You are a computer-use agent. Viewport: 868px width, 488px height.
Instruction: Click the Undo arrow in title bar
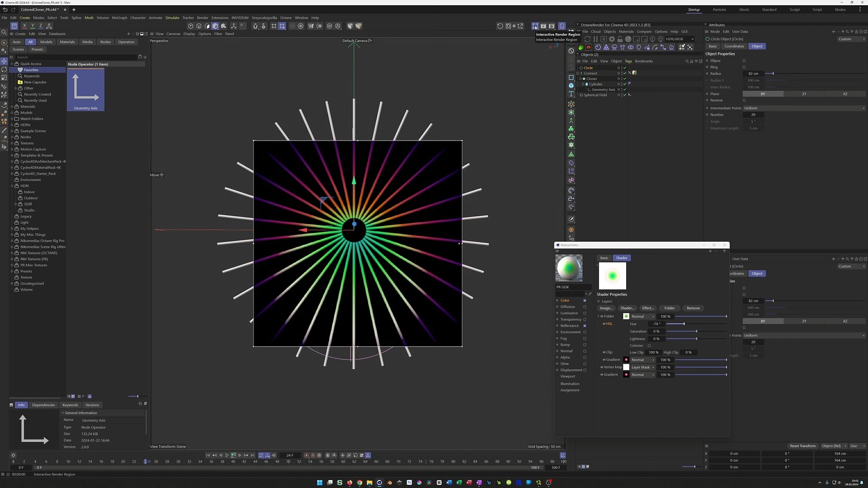(5, 10)
